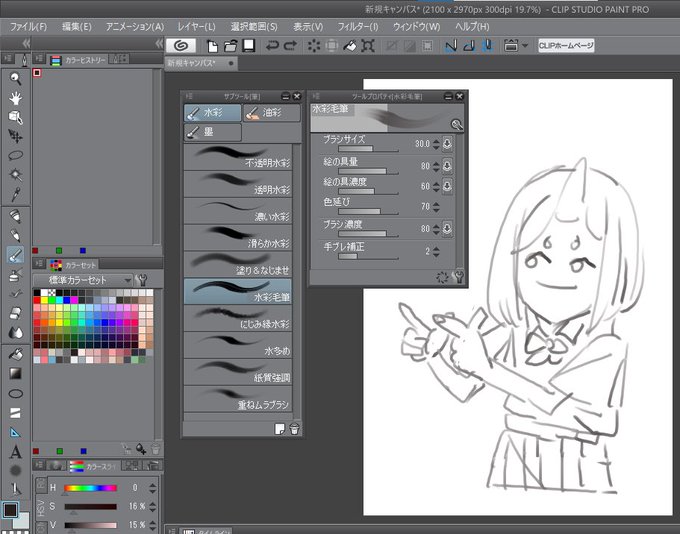Select the Ruler triangle tool
The width and height of the screenshot is (680, 534).
tap(16, 432)
